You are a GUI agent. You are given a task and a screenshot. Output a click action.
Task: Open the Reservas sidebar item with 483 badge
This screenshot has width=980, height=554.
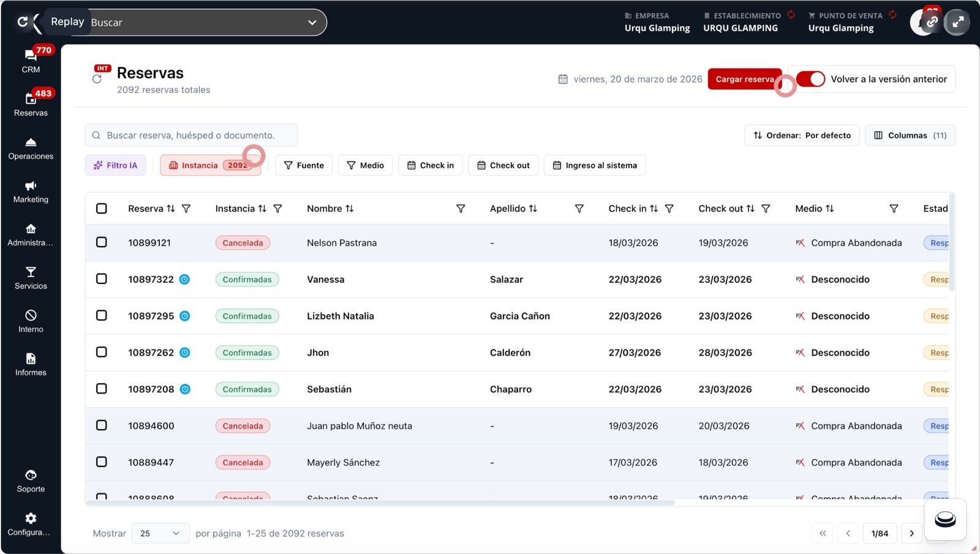[31, 105]
